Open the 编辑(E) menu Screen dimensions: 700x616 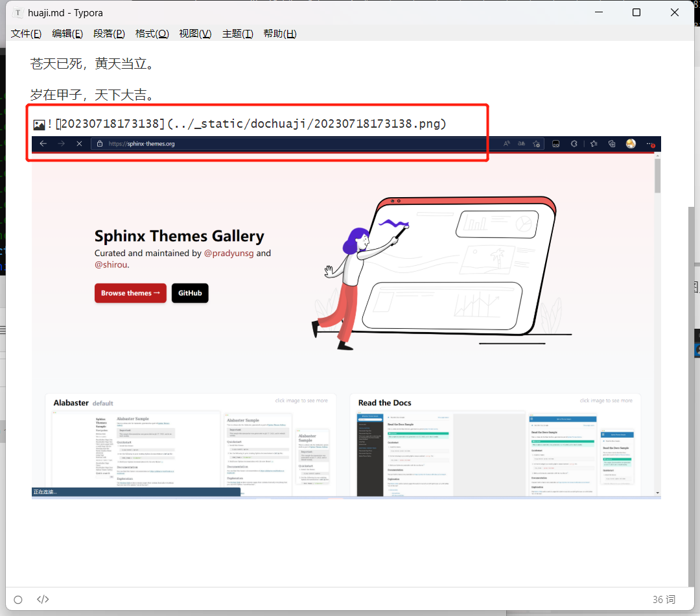67,34
